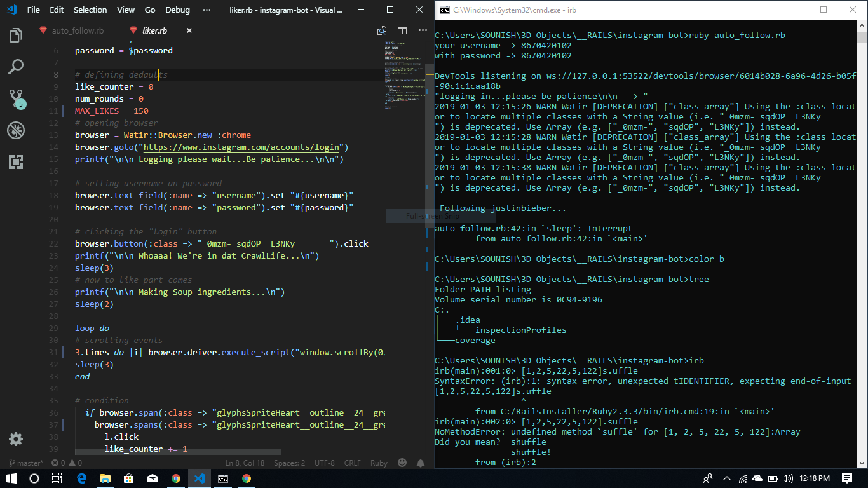This screenshot has height=488, width=868.
Task: Click the line 'MAX_LIKES = 150' in the editor
Action: [x=112, y=111]
